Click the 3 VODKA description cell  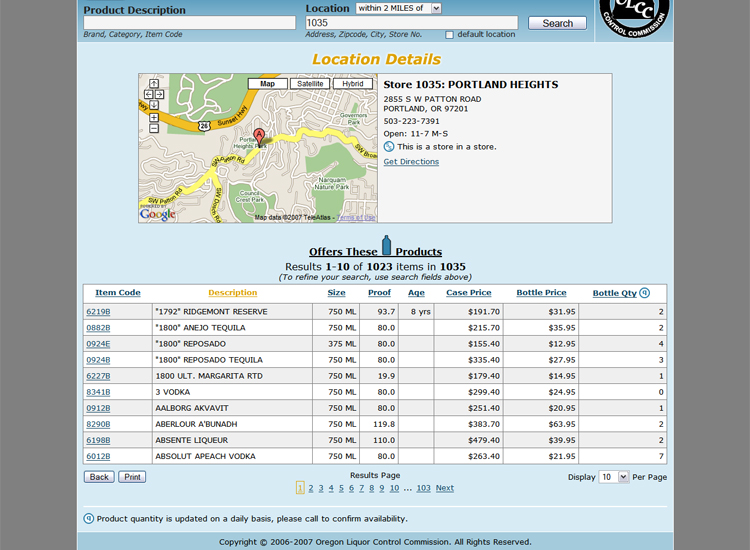tap(232, 392)
